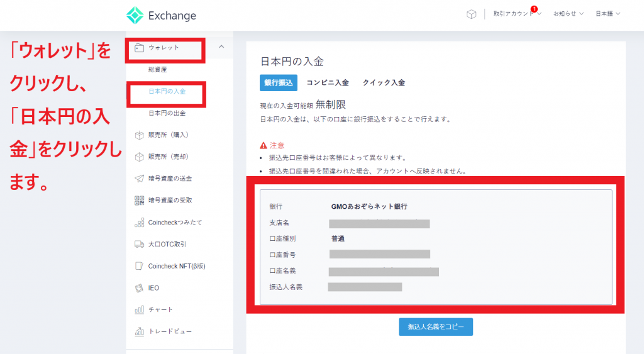Screen dimensions: 644x354
Task: Select the 銀行振込 tab
Action: click(x=279, y=82)
